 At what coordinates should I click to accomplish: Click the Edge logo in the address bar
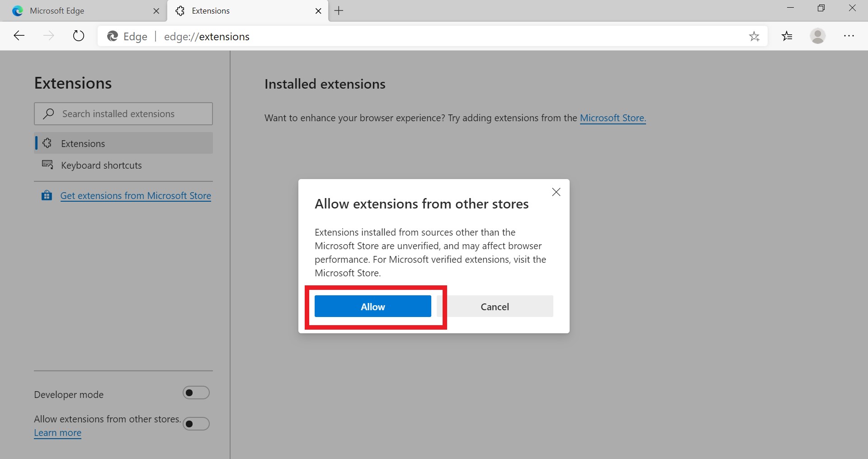point(113,36)
